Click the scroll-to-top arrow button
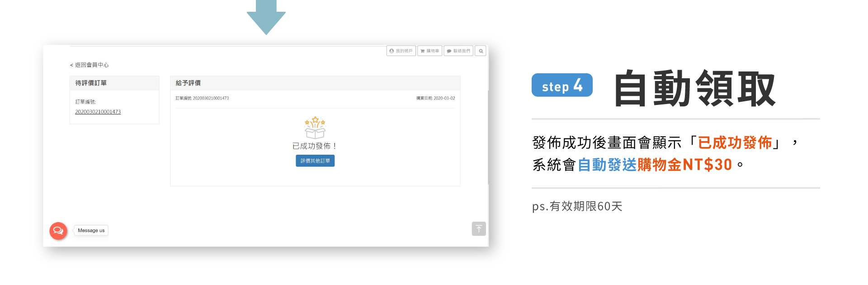The height and width of the screenshot is (285, 868). point(479,229)
